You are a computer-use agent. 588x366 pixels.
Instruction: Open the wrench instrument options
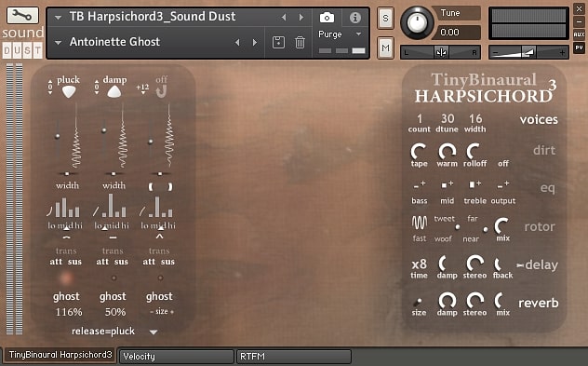pos(22,16)
